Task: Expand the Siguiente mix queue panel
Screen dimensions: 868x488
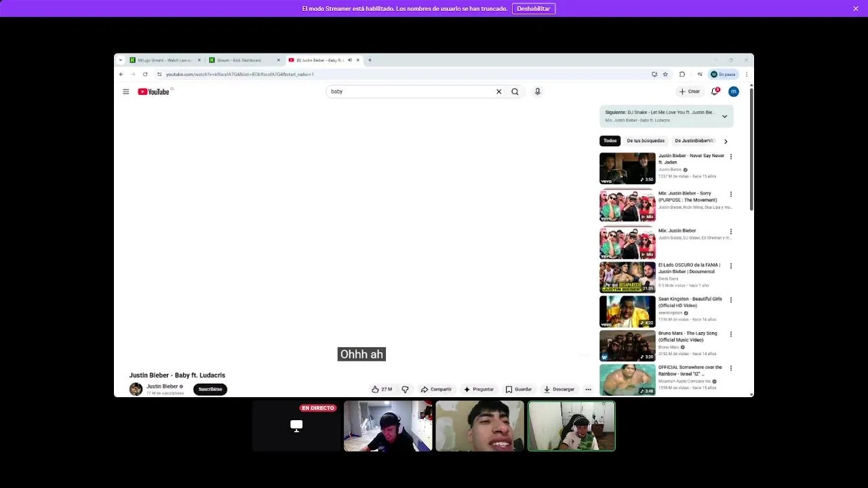Action: click(x=724, y=117)
